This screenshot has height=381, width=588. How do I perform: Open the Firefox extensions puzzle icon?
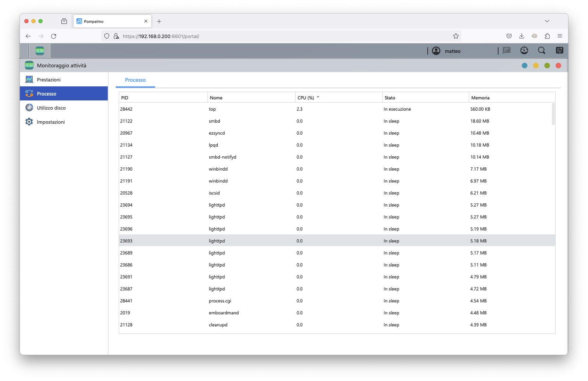[547, 36]
